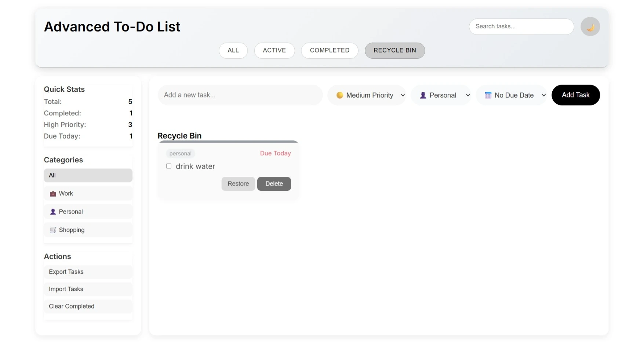Click the shopping cart icon in Categories
644x352 pixels.
click(53, 230)
